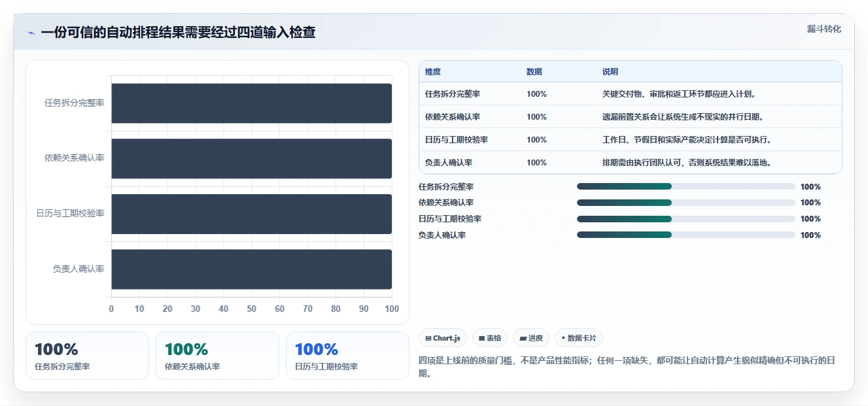Image resolution: width=868 pixels, height=406 pixels.
Task: Click the 100% value in the 依赖关系确认率 table row
Action: 536,117
